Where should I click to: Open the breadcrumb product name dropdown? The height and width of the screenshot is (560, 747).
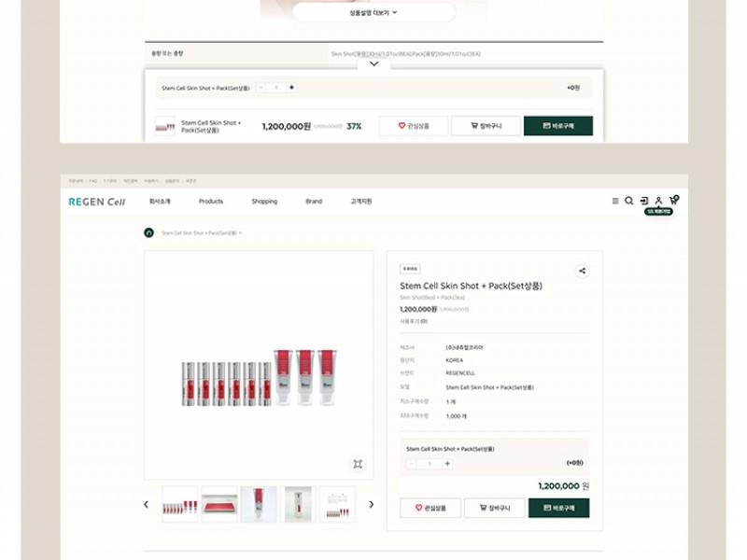click(x=202, y=232)
